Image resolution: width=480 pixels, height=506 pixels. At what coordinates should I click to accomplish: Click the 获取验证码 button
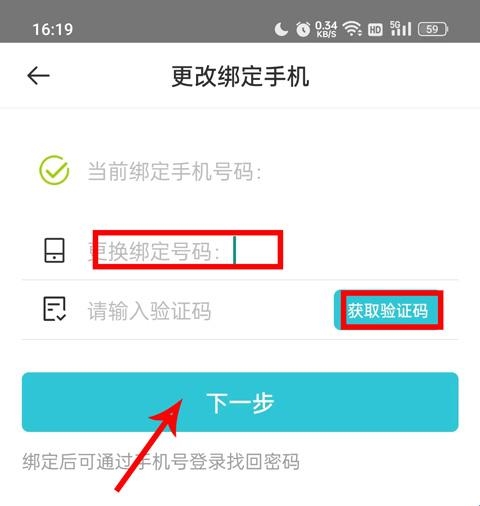click(x=388, y=310)
